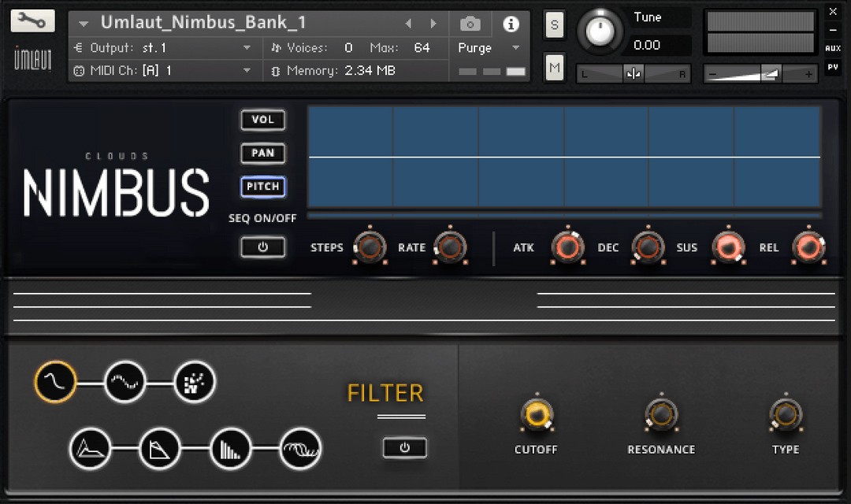Image resolution: width=851 pixels, height=504 pixels.
Task: Click the Tune knob
Action: 600,31
